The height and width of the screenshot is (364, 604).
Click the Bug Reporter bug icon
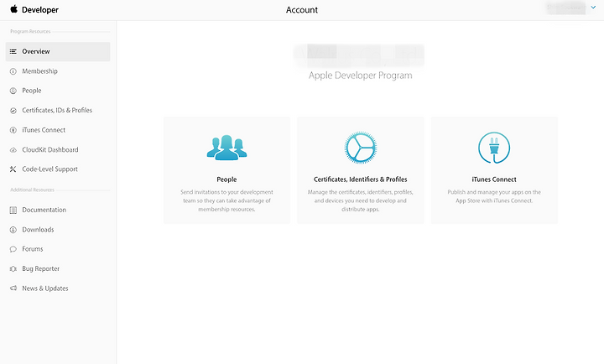(x=13, y=269)
